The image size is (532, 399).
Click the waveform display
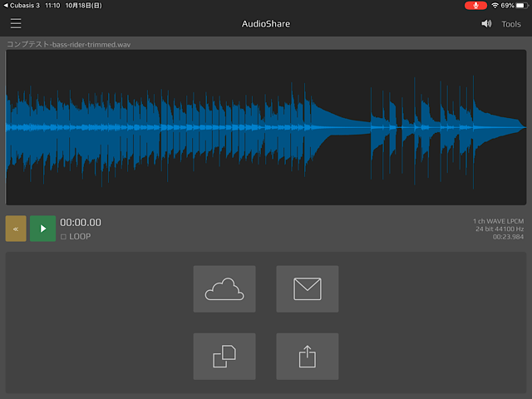(266, 127)
